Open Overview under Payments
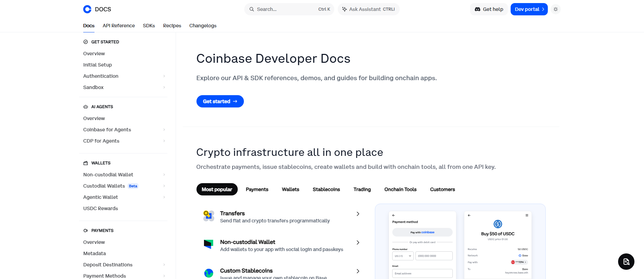The image size is (644, 279). pos(94,242)
